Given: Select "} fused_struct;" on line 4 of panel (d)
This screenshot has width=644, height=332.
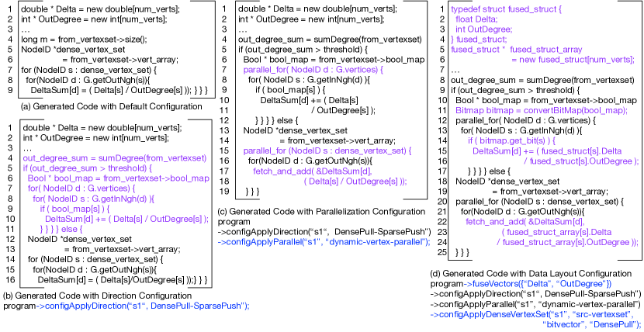Looking at the screenshot, I should coord(479,40).
